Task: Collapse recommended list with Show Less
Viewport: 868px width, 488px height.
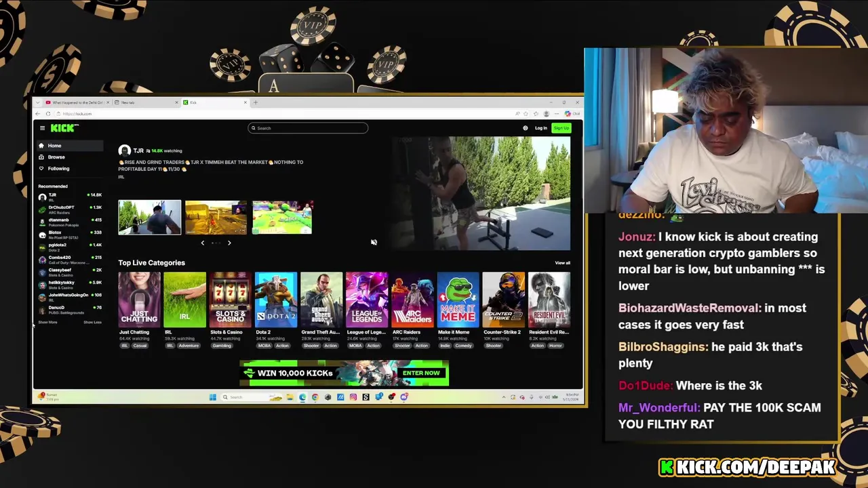Action: pyautogui.click(x=92, y=323)
